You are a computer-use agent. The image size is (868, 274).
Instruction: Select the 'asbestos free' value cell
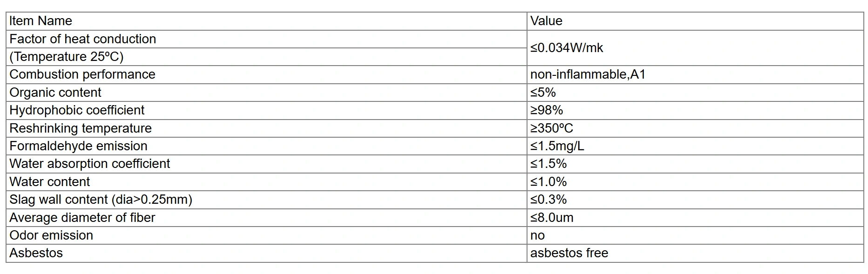pos(569,253)
